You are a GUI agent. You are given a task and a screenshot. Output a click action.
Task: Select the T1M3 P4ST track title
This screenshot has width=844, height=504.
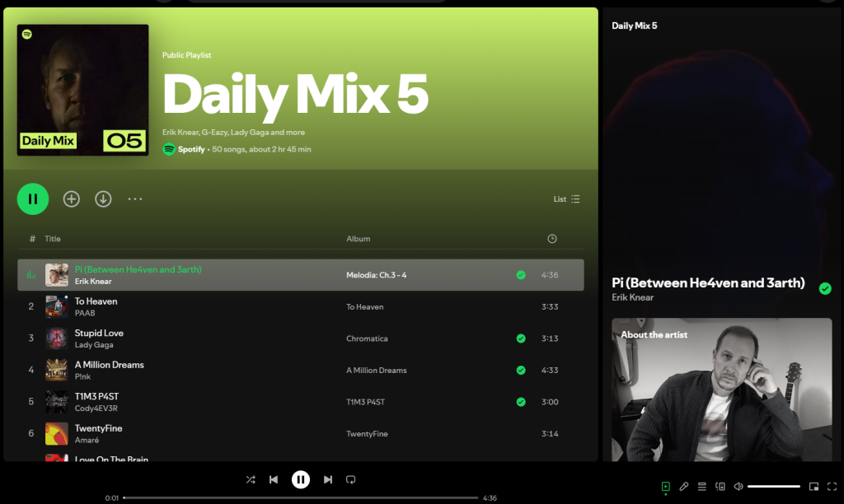pos(97,396)
